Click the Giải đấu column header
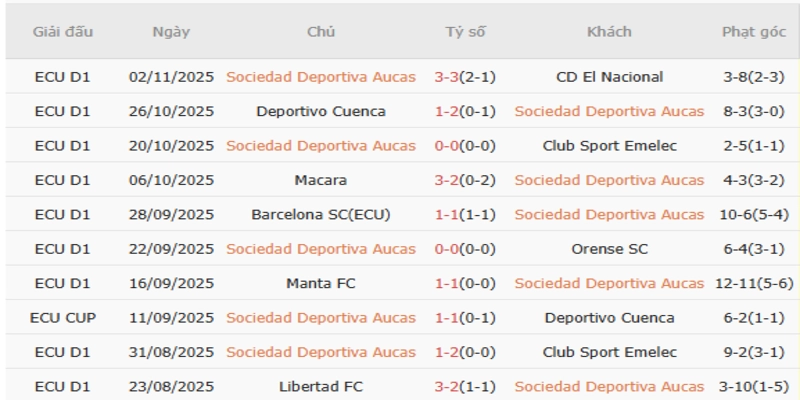 tap(63, 32)
